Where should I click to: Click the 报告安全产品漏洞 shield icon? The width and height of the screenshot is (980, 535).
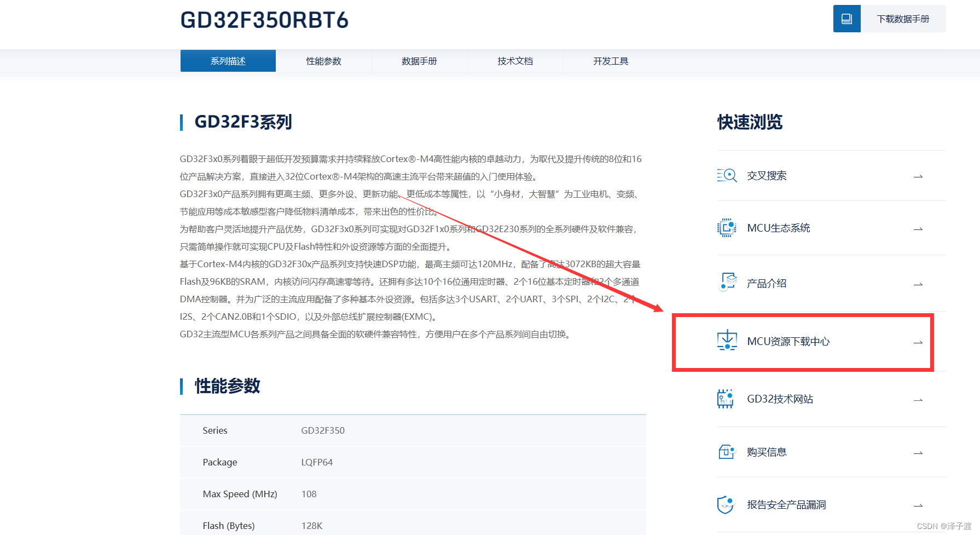tap(726, 504)
